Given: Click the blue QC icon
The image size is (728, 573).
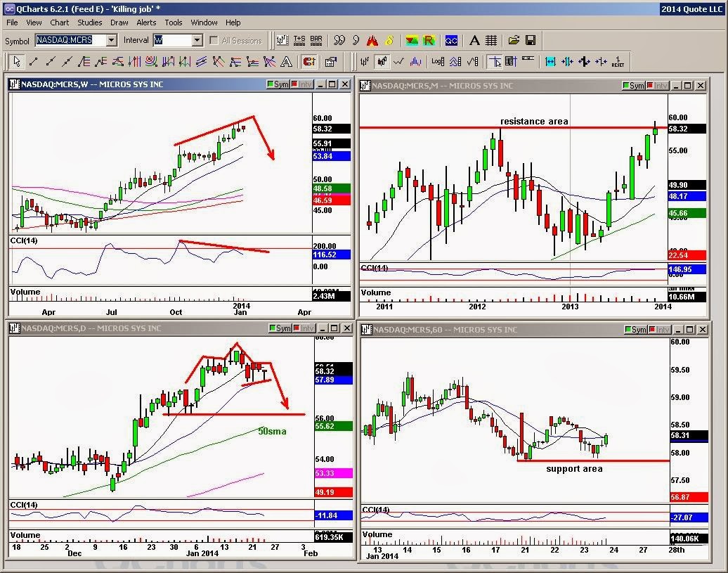Looking at the screenshot, I should (x=451, y=40).
